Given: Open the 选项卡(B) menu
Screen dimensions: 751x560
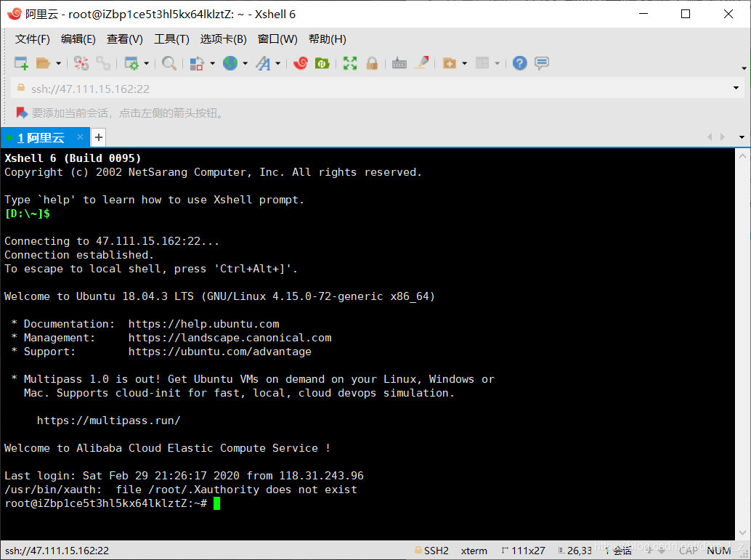Looking at the screenshot, I should pos(223,38).
